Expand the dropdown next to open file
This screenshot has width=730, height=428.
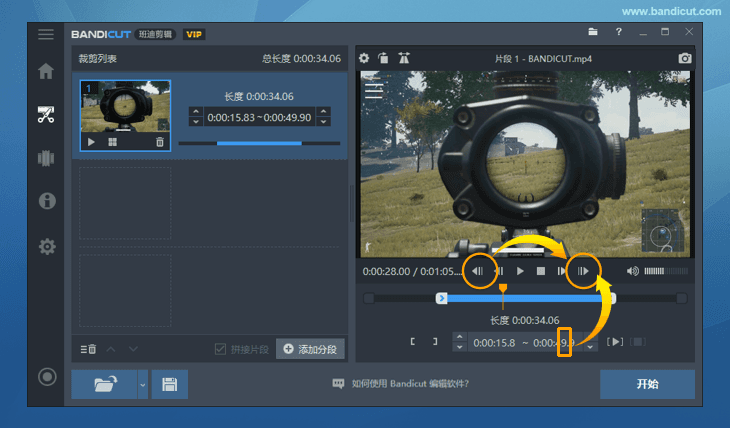click(143, 385)
